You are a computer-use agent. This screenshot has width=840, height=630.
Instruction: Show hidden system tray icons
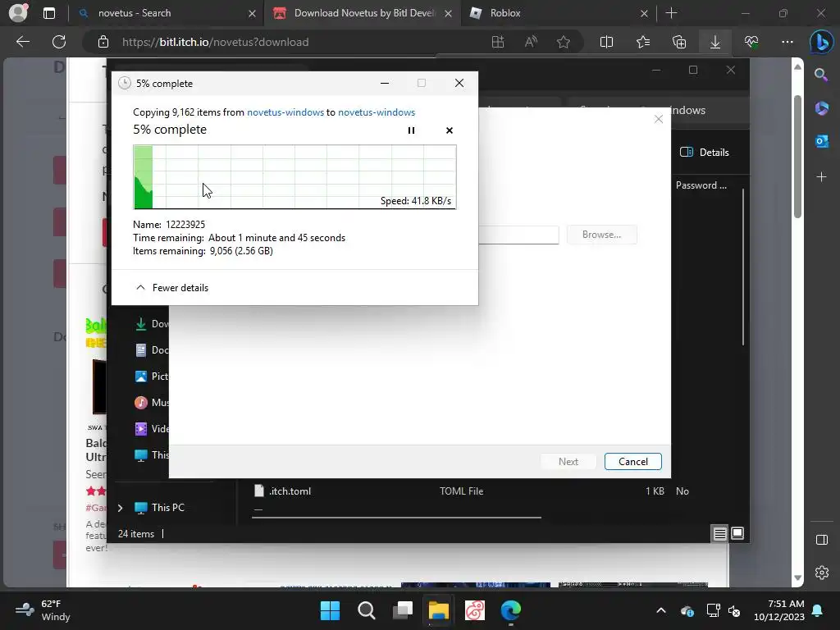pyautogui.click(x=661, y=610)
